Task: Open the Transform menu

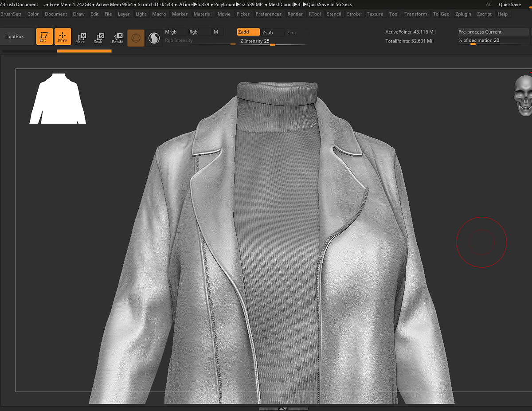Action: pyautogui.click(x=416, y=14)
